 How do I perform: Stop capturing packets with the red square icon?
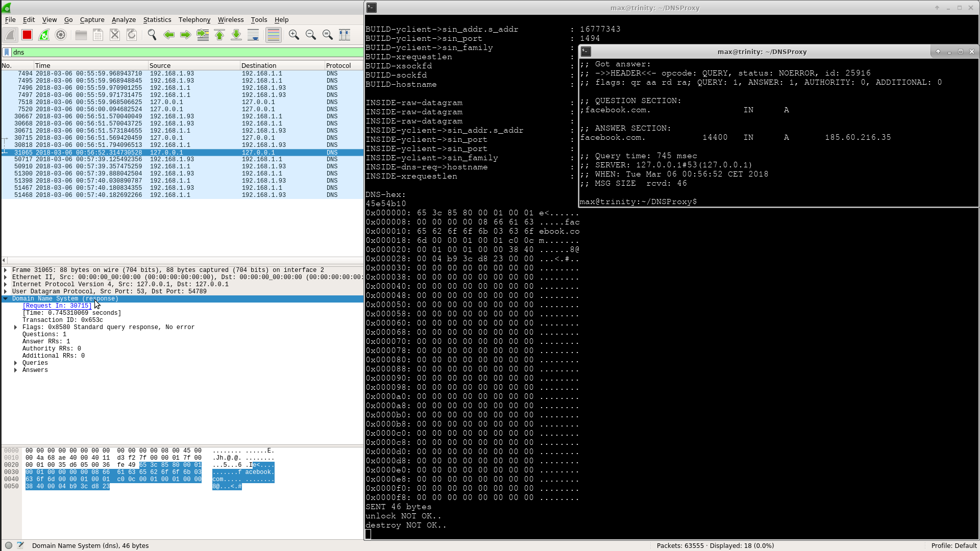27,35
